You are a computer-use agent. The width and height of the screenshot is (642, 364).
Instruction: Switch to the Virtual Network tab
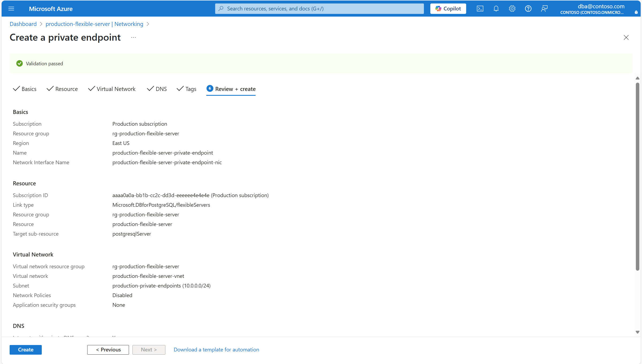(x=112, y=89)
